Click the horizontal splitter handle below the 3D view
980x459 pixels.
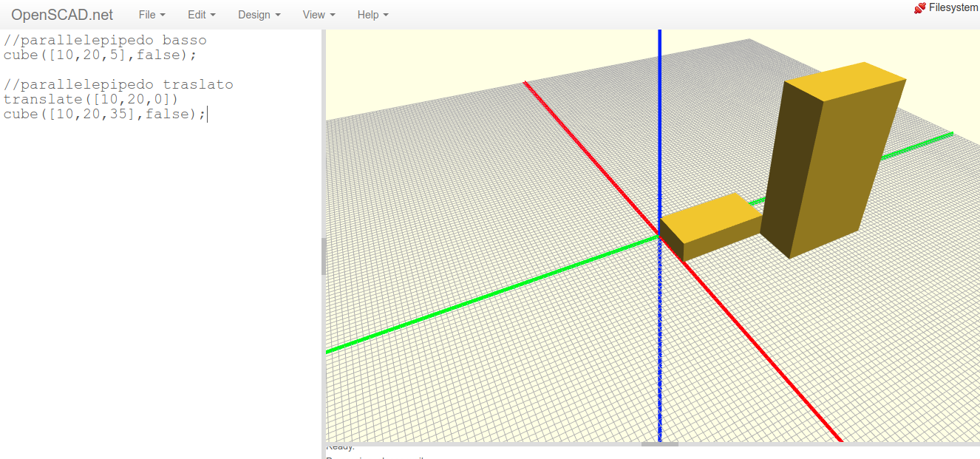(x=659, y=444)
